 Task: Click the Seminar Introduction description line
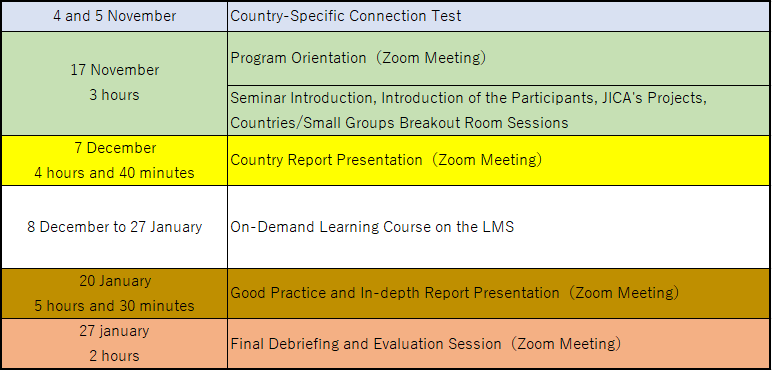(468, 98)
